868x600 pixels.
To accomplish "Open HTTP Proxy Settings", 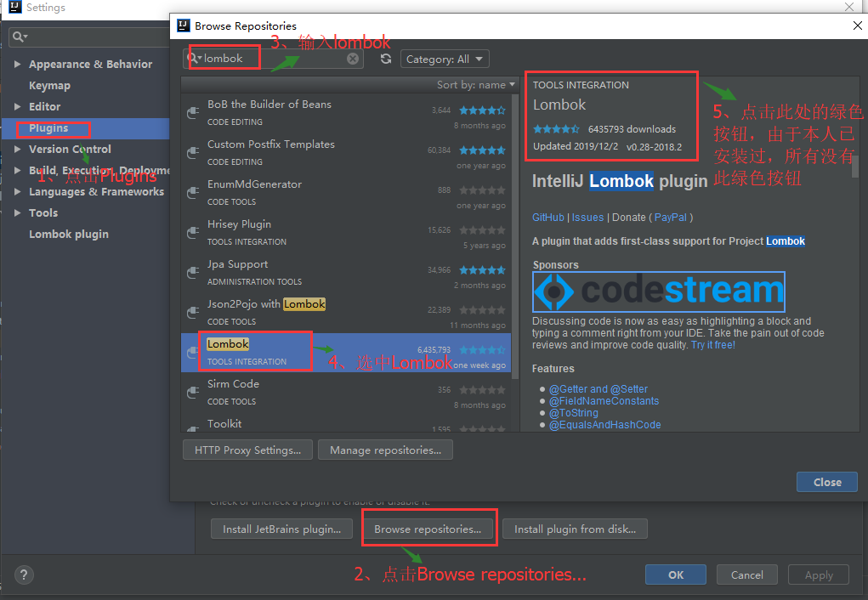I will pos(247,450).
